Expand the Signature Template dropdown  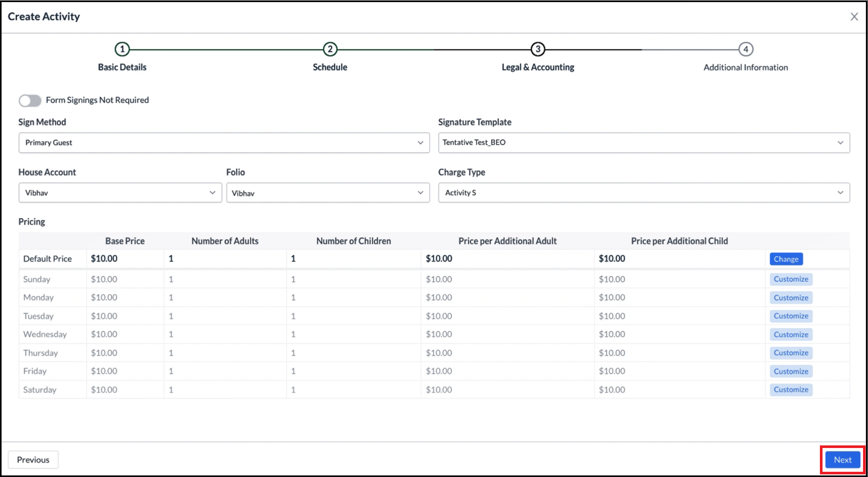pyautogui.click(x=842, y=142)
